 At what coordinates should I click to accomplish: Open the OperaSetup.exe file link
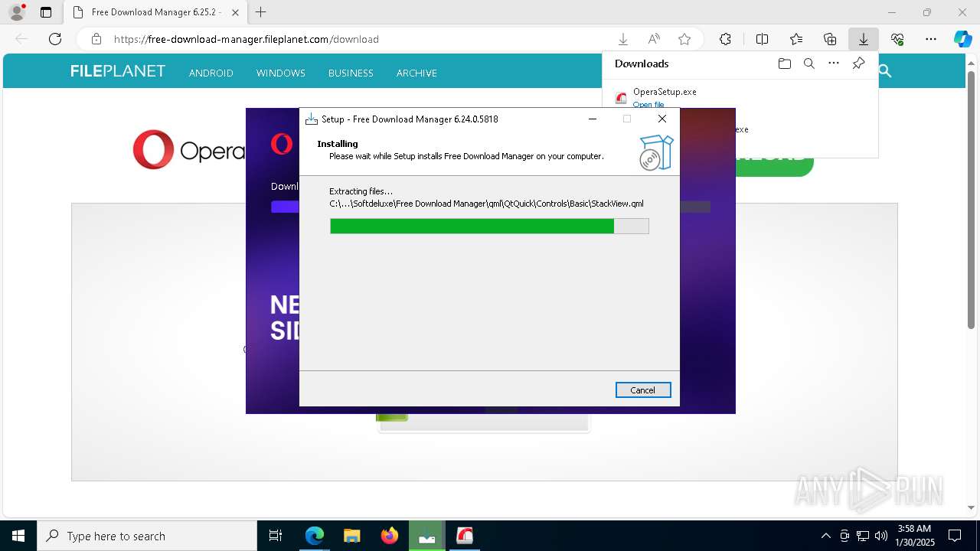point(648,104)
